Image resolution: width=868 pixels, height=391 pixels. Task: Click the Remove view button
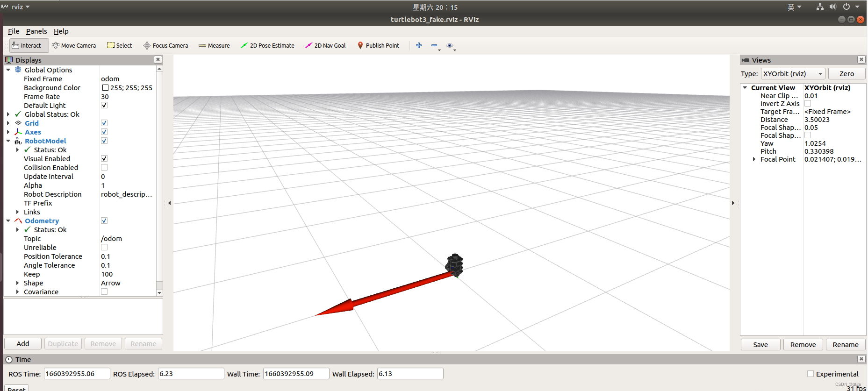click(803, 344)
